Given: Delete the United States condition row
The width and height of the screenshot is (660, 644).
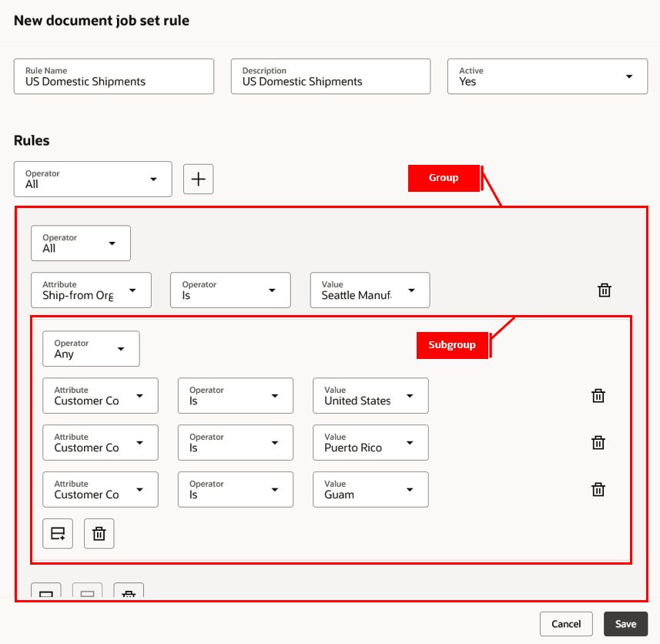Looking at the screenshot, I should [598, 395].
